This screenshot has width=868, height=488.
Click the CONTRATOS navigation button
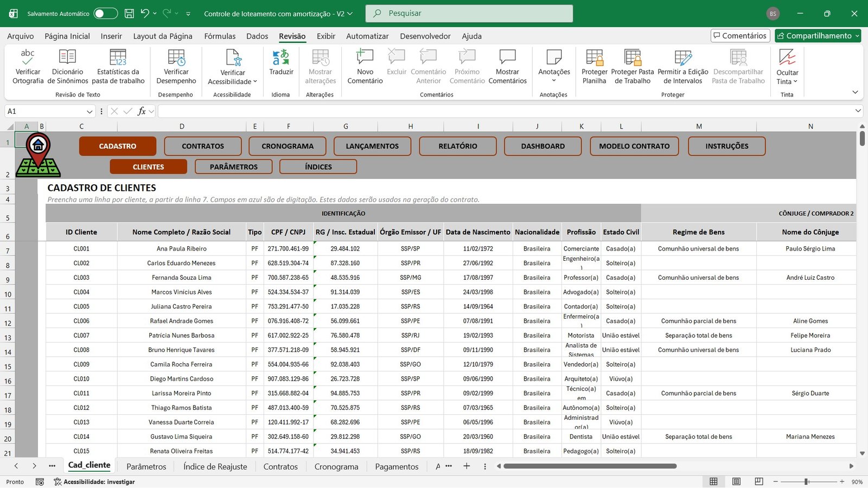point(203,146)
